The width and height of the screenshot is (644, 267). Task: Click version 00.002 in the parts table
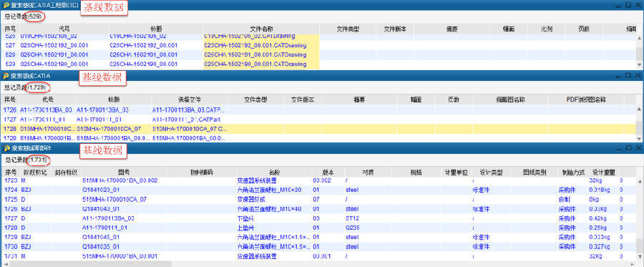321,180
